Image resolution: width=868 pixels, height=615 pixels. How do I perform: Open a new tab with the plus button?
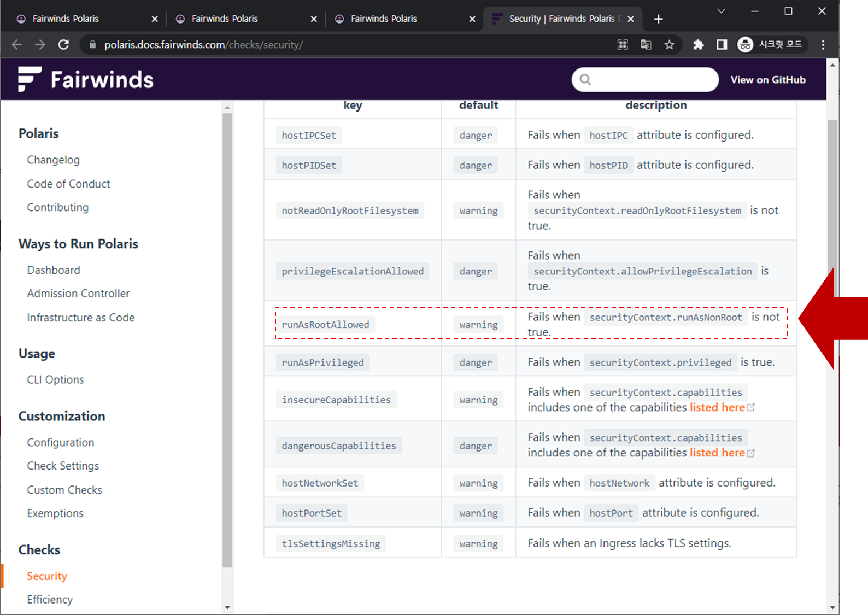pyautogui.click(x=658, y=19)
